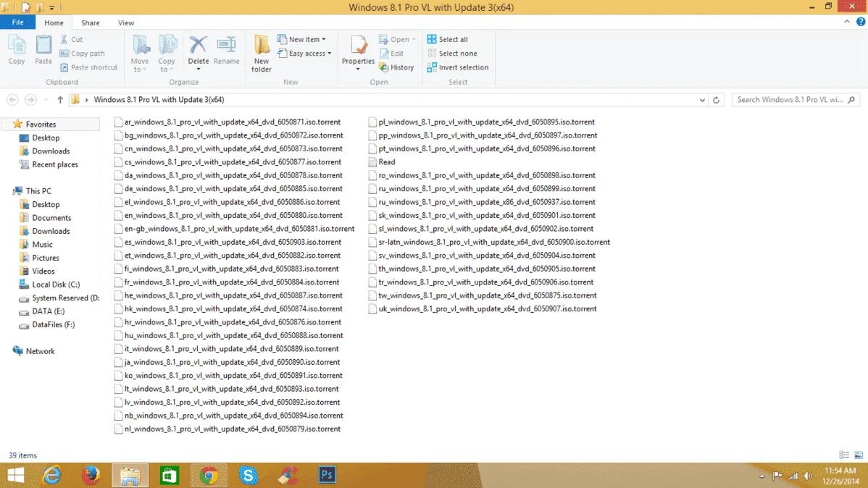Switch to the View ribbon tab
868x488 pixels.
pos(125,22)
